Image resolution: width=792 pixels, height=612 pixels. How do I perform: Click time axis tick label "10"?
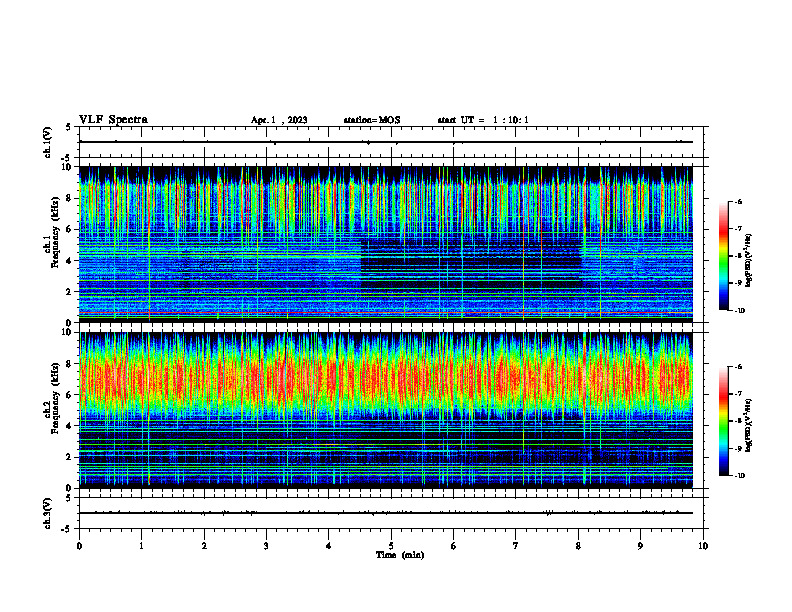[x=703, y=546]
